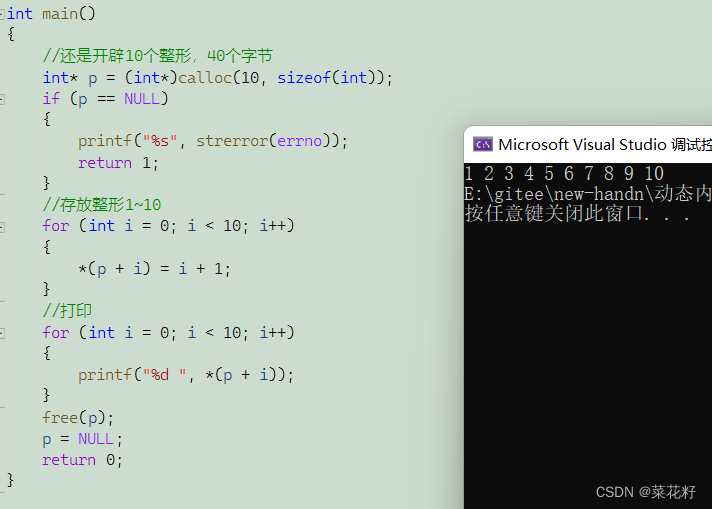Click the E:\gitee\new-handn path in console
This screenshot has height=509, width=712.
coord(588,194)
